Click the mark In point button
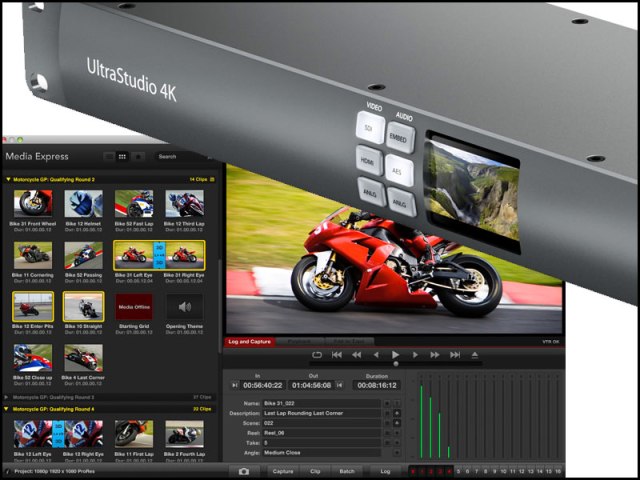640x480 pixels. coord(235,385)
